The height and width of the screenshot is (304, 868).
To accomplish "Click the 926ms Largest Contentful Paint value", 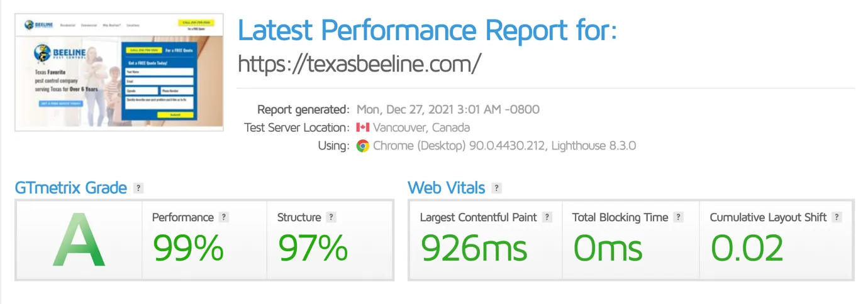I will click(x=474, y=247).
